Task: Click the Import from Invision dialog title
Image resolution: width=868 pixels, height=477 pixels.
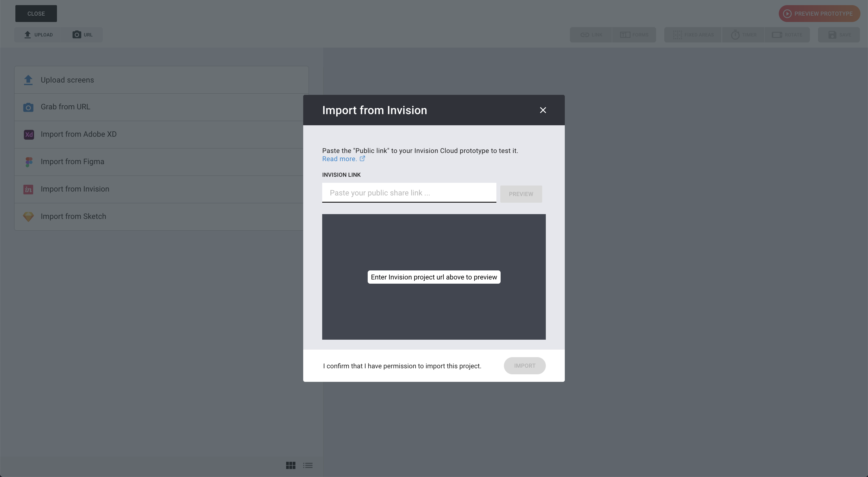Action: pyautogui.click(x=375, y=110)
